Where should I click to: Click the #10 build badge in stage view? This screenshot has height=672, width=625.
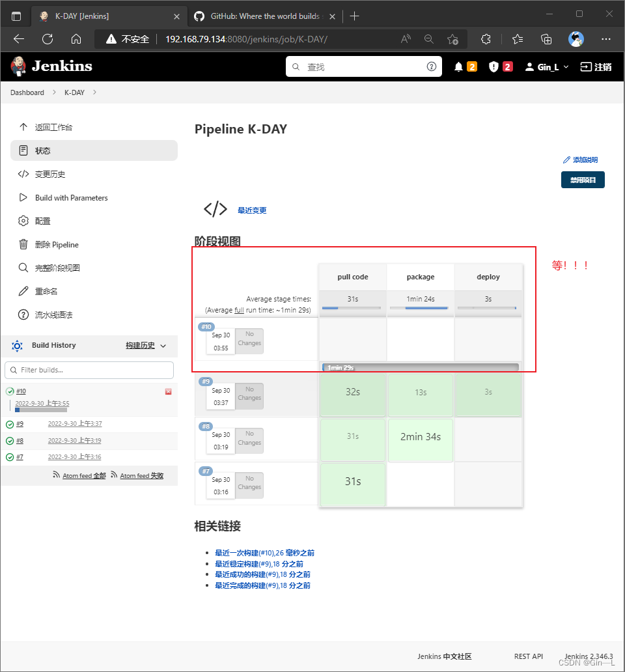pos(206,327)
